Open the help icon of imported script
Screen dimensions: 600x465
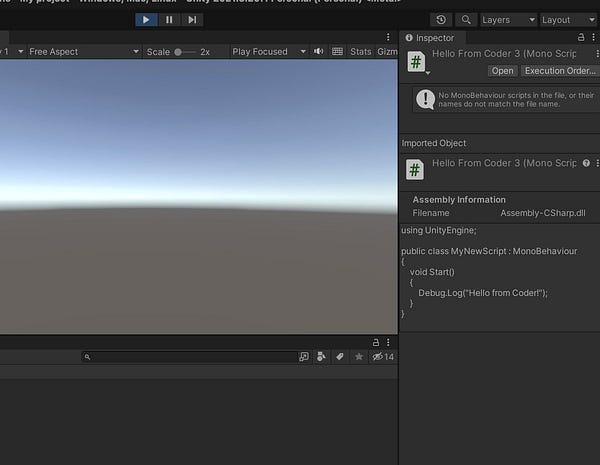coord(586,163)
